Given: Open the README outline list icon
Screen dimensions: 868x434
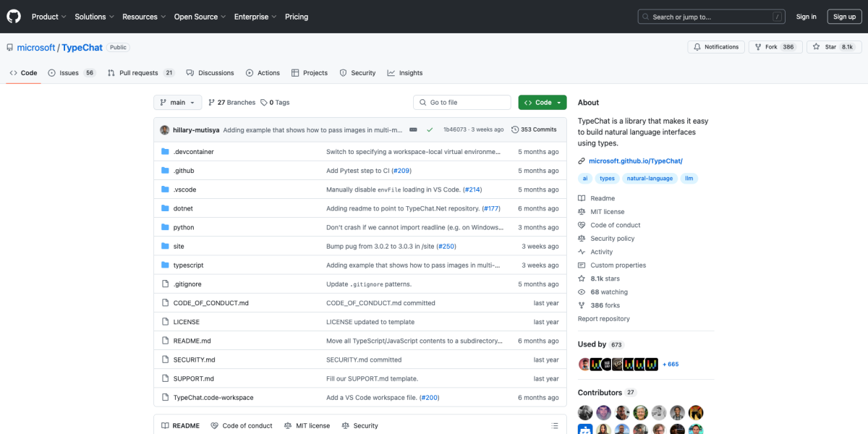Looking at the screenshot, I should (x=555, y=426).
